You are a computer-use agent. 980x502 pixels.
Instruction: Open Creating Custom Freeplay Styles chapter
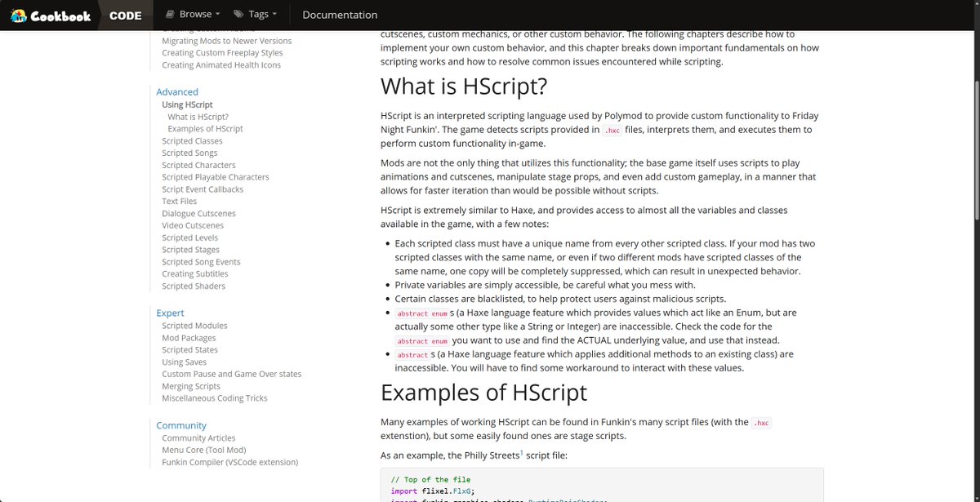pos(222,53)
